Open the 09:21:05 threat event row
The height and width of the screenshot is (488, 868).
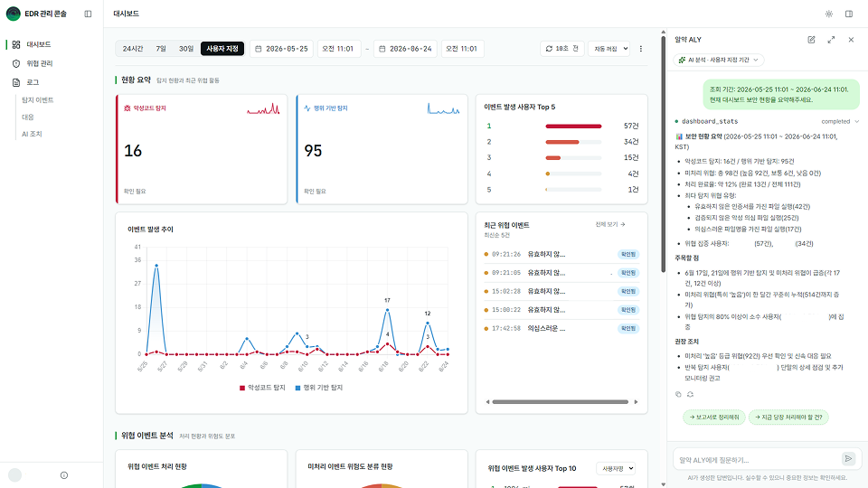coord(561,273)
